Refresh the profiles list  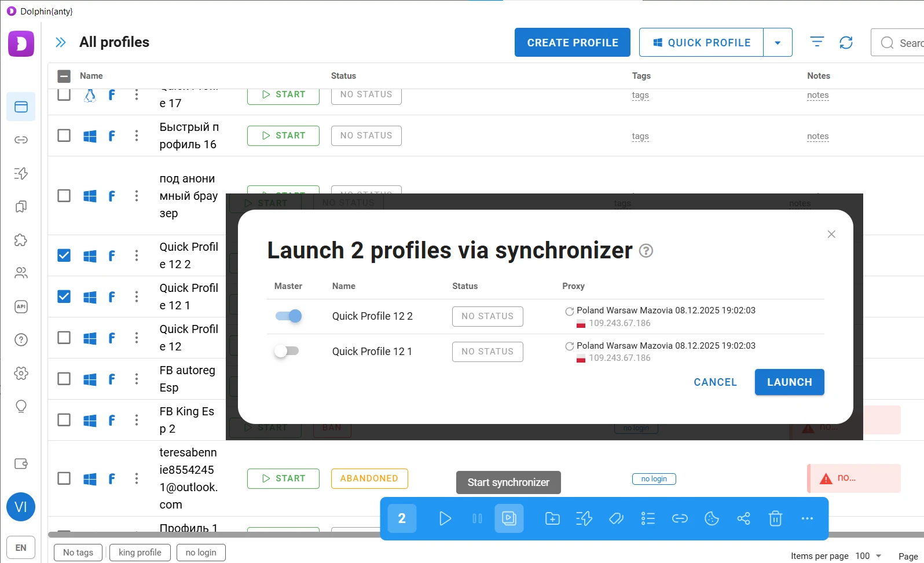pyautogui.click(x=846, y=42)
